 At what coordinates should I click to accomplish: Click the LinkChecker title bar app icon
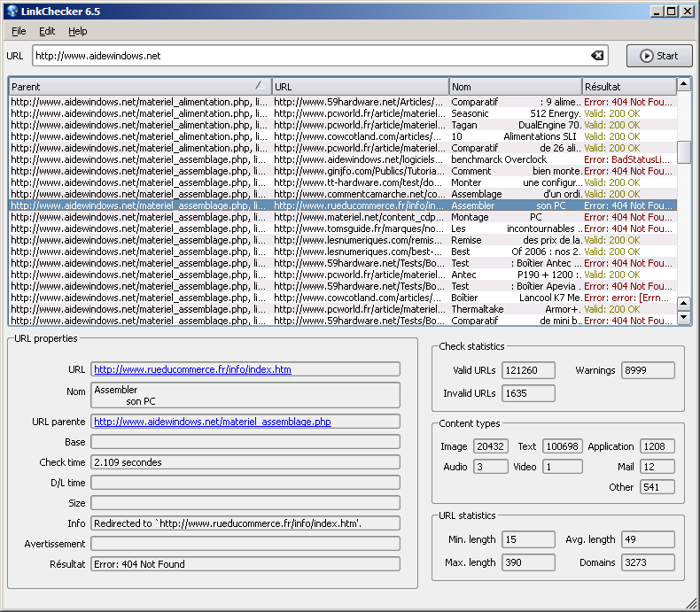click(11, 12)
